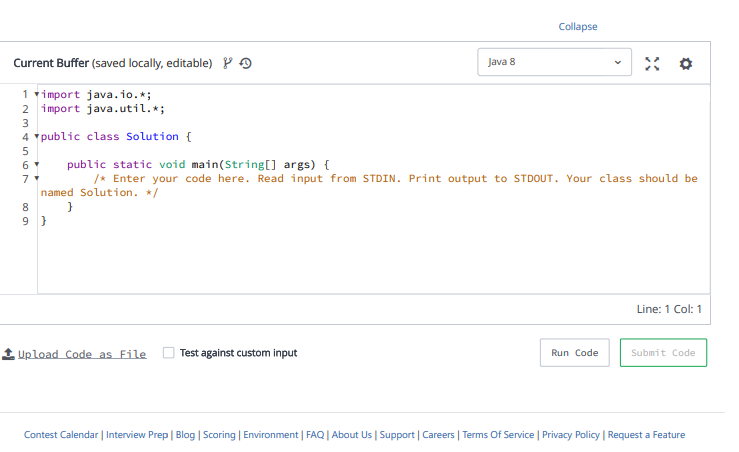739x452 pixels.
Task: Open the fork/branch buffer icon
Action: 228,63
